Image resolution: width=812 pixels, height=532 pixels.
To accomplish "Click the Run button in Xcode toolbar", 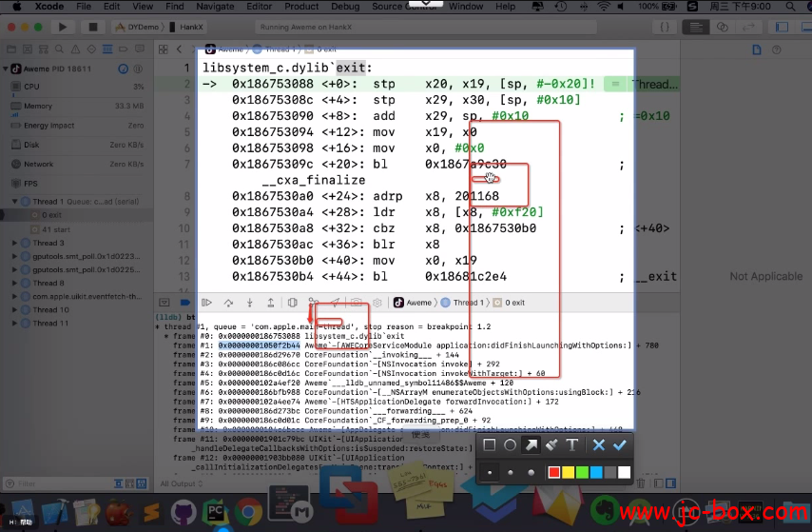I will point(62,27).
